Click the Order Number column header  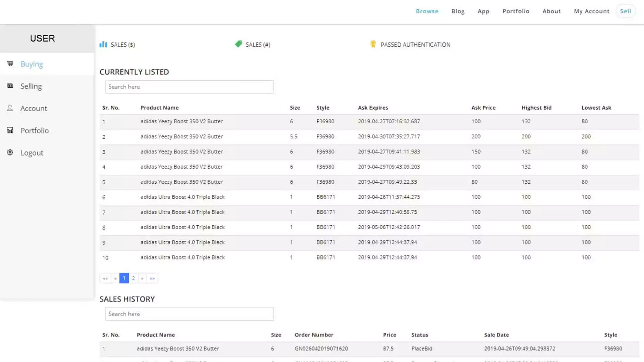314,335
